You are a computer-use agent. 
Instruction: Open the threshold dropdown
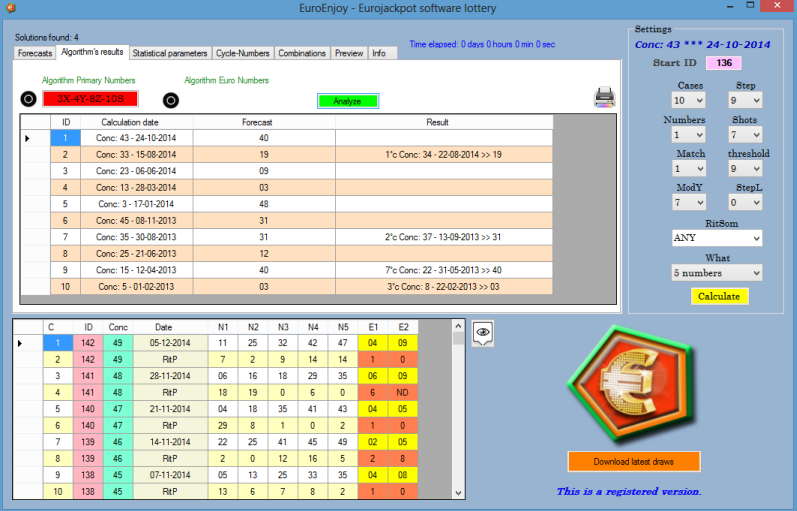point(745,168)
